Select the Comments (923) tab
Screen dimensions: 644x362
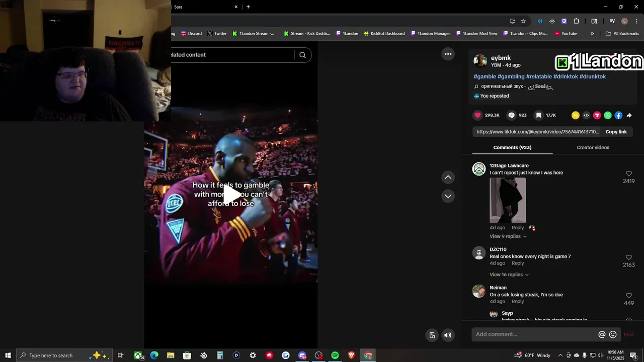(x=512, y=147)
